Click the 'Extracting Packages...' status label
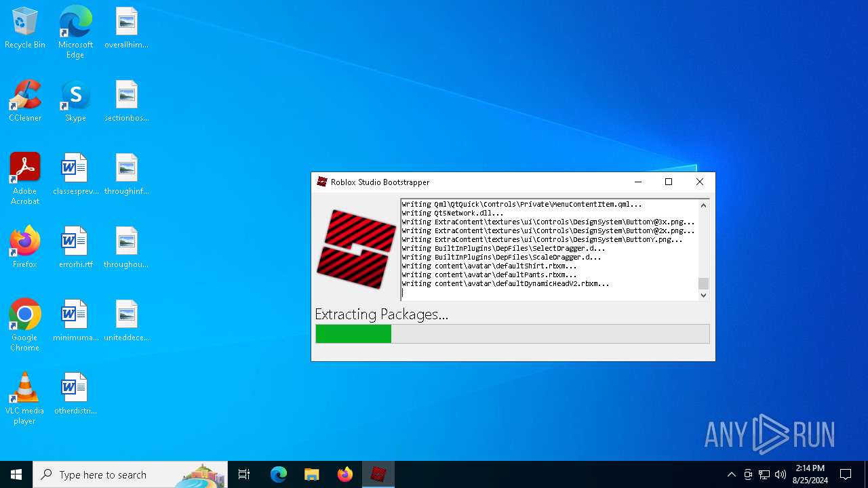The height and width of the screenshot is (488, 868). coord(381,314)
